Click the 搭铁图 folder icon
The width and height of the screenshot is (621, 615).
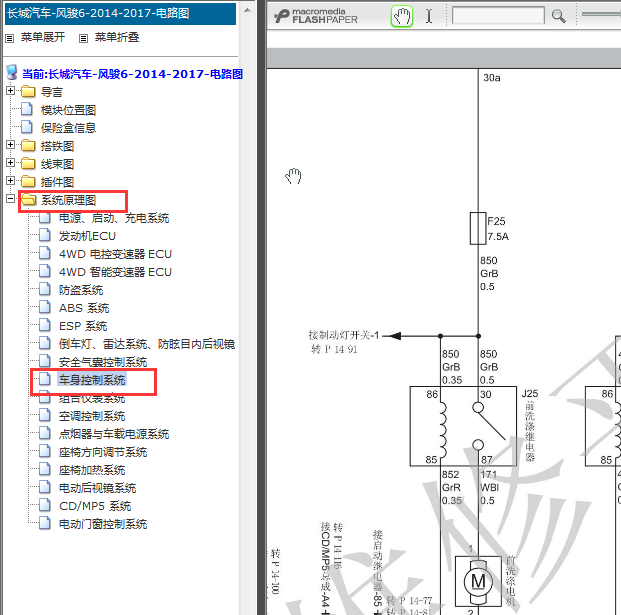[28, 145]
